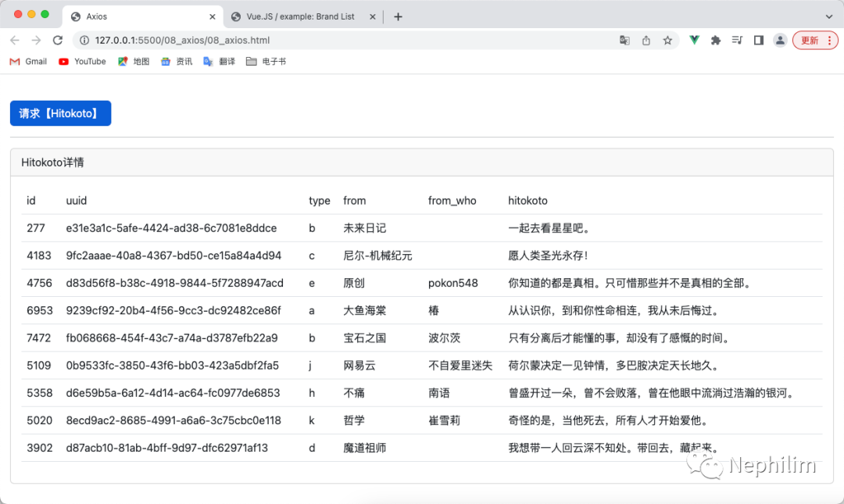Click the id cell 4183
Viewport: 844px width, 504px height.
[x=39, y=256]
